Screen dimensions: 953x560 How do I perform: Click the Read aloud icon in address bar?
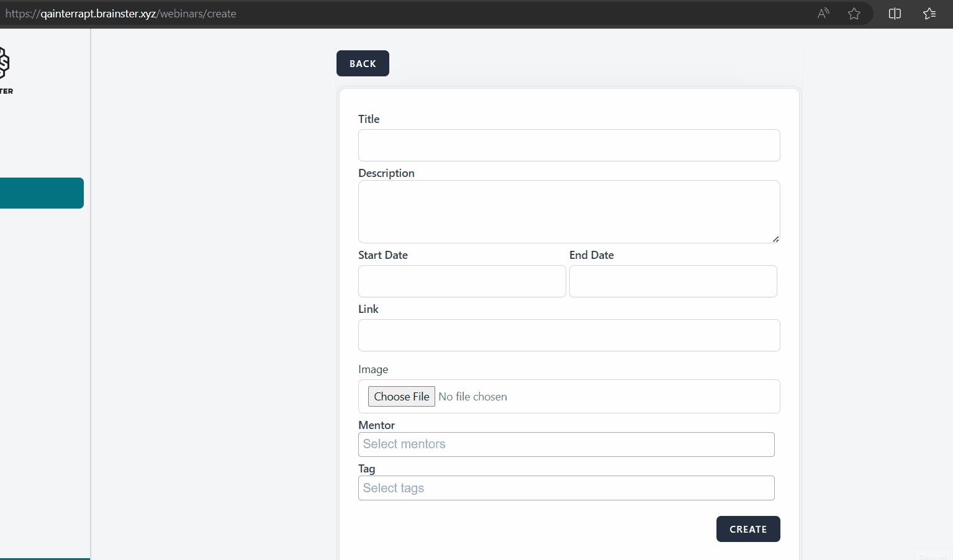coord(823,14)
